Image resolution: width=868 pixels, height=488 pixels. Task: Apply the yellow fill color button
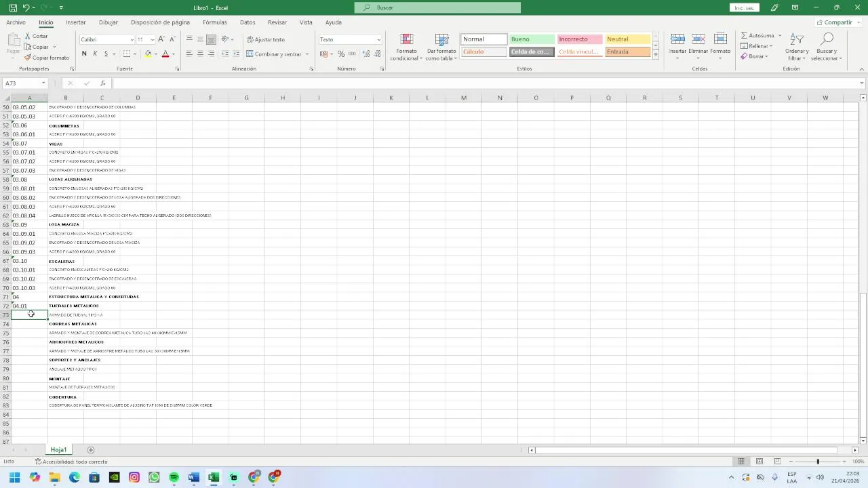tap(148, 54)
